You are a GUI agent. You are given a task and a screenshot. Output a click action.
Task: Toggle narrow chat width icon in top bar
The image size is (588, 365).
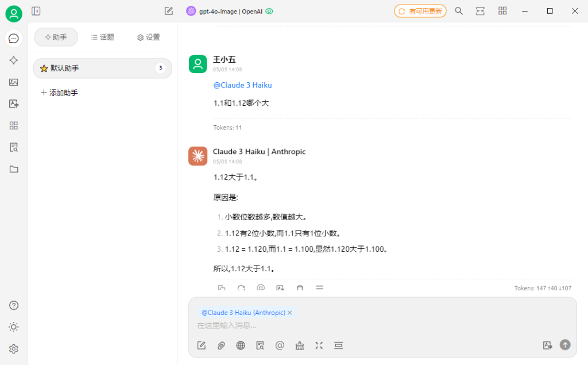point(480,11)
